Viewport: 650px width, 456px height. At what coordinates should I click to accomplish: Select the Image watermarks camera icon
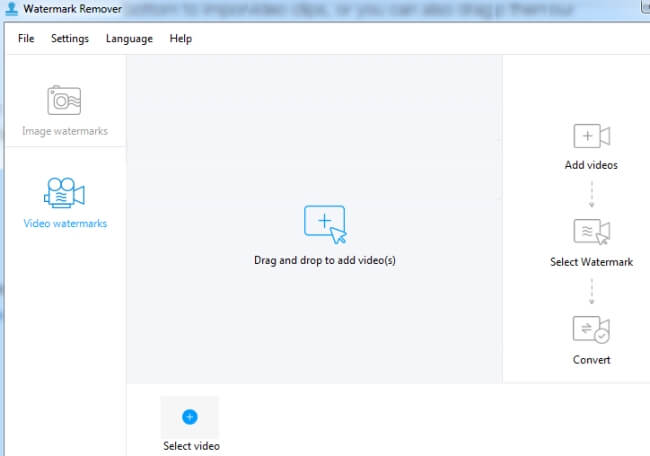click(x=64, y=100)
